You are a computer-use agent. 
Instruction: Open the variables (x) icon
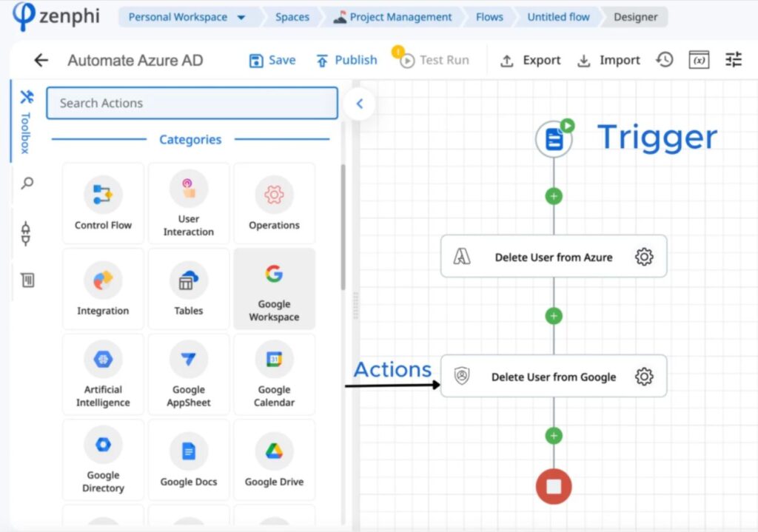pyautogui.click(x=699, y=60)
